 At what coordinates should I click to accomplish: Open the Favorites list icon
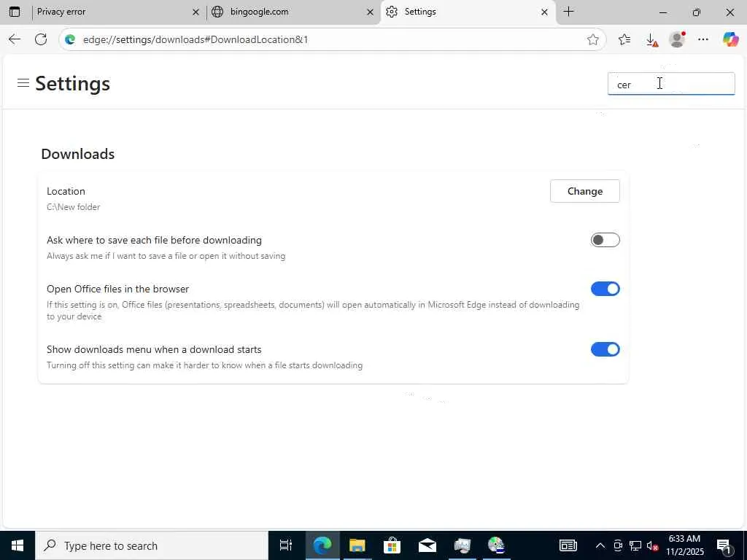point(624,39)
